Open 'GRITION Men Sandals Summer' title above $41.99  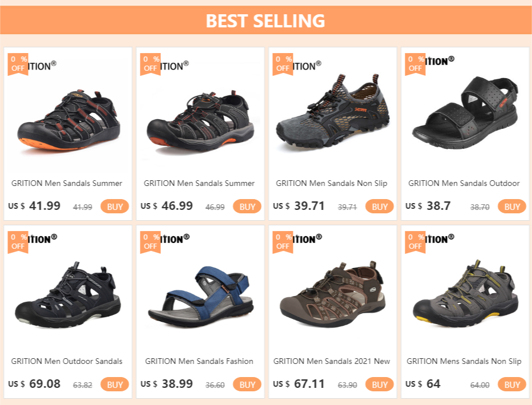[x=67, y=183]
